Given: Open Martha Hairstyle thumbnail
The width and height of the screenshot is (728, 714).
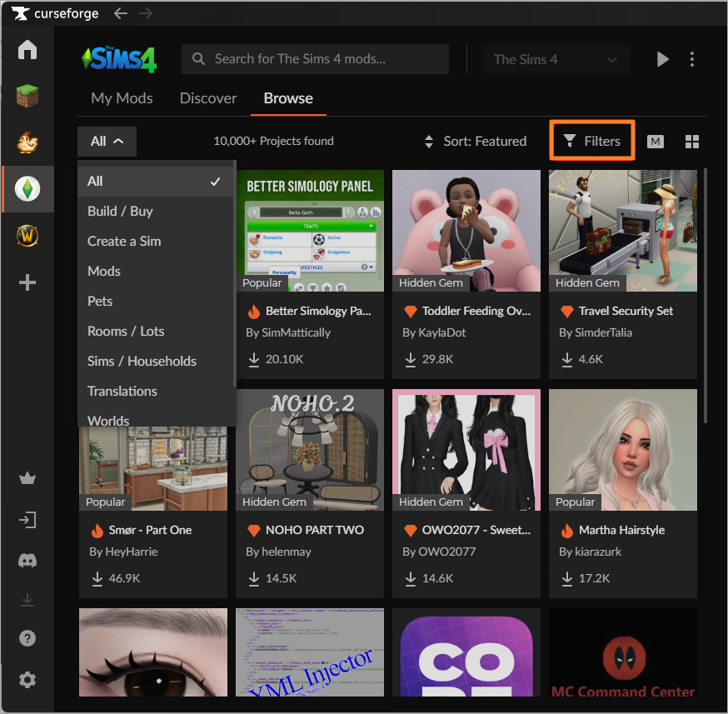Looking at the screenshot, I should [x=622, y=450].
